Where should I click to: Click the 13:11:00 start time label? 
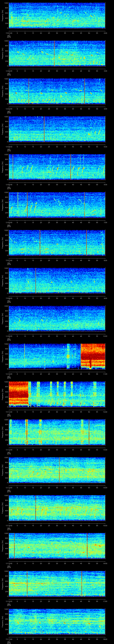(9, 412)
